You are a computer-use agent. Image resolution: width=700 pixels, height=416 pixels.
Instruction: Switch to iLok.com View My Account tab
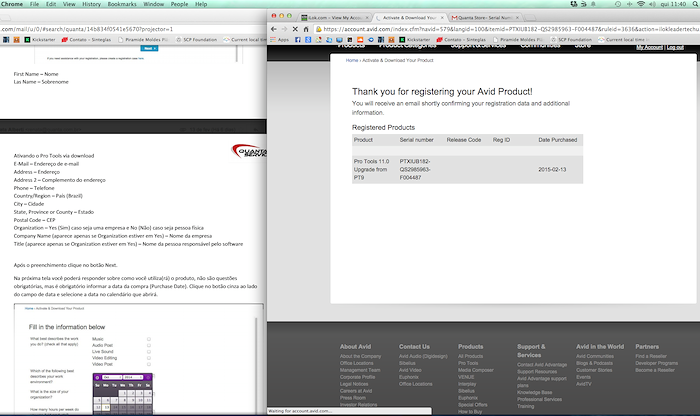(332, 18)
